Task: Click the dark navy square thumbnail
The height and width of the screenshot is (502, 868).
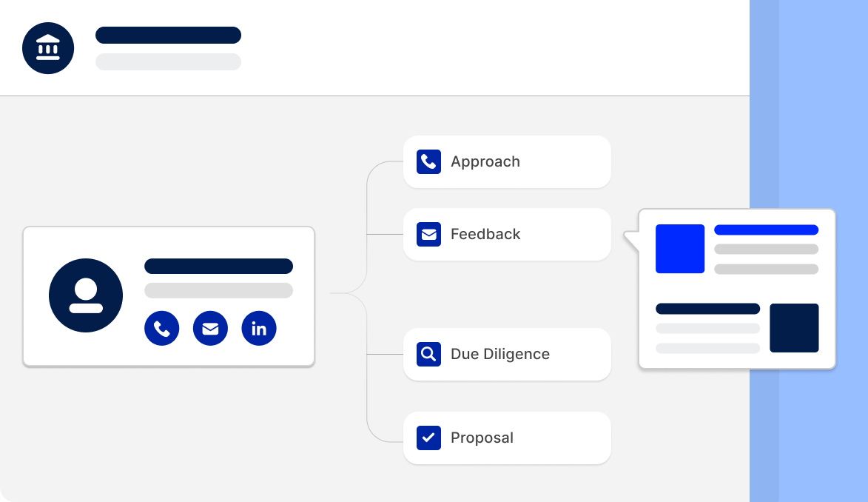Action: pos(794,327)
